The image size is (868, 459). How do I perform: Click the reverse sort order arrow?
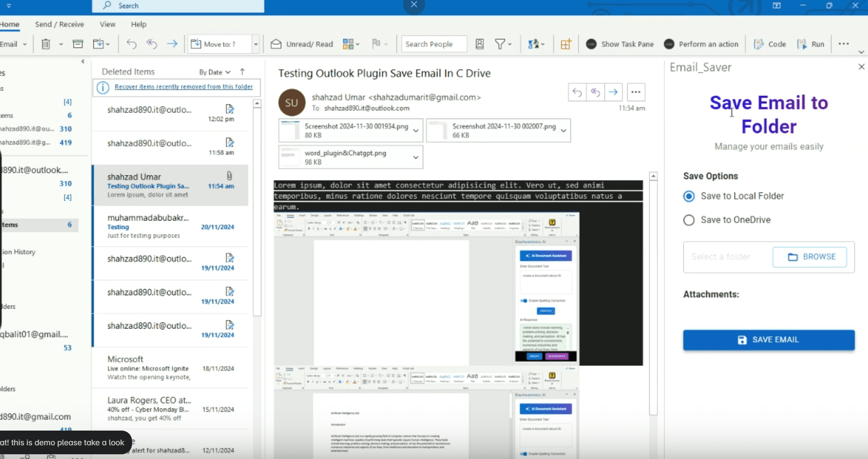(242, 72)
